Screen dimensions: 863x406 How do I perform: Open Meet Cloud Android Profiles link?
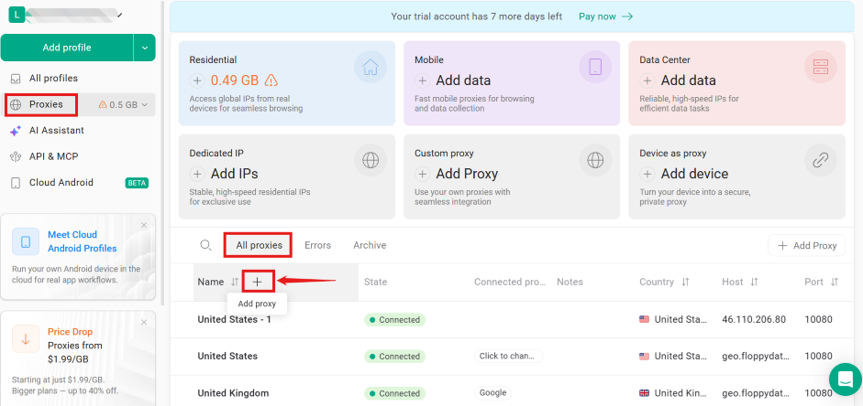(82, 242)
